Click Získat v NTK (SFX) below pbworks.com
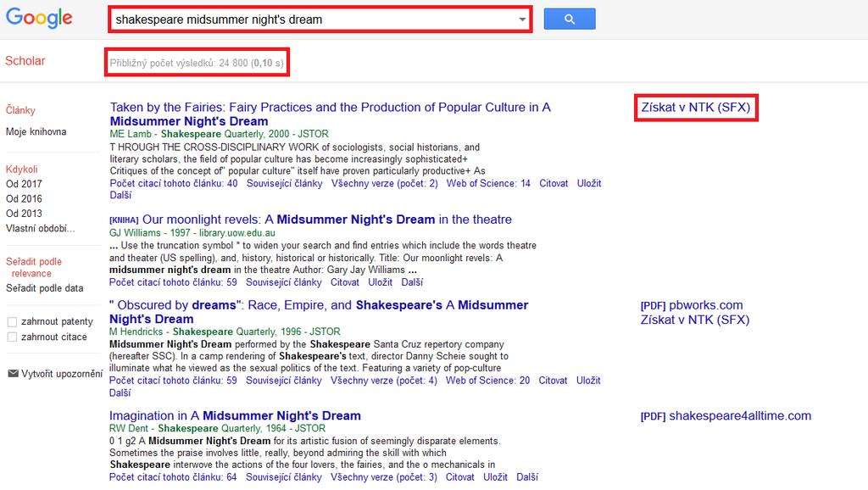Screen dimensions: 868x490 pyautogui.click(x=695, y=320)
